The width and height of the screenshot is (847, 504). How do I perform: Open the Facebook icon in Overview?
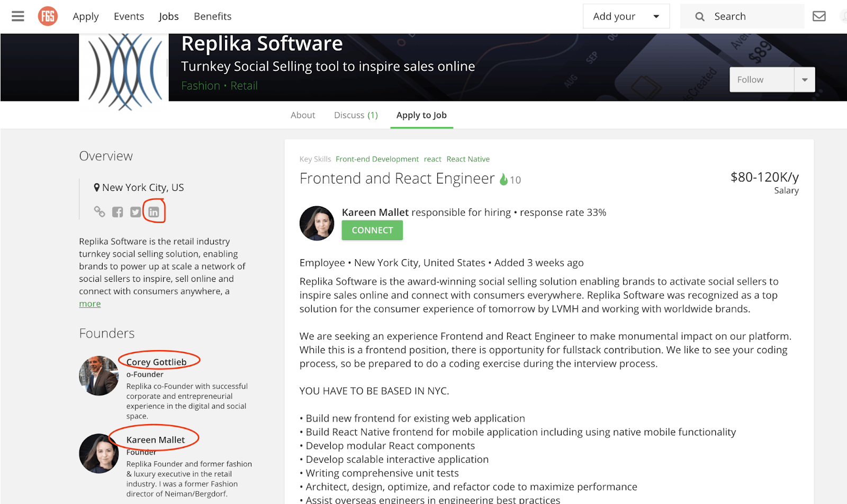(118, 212)
